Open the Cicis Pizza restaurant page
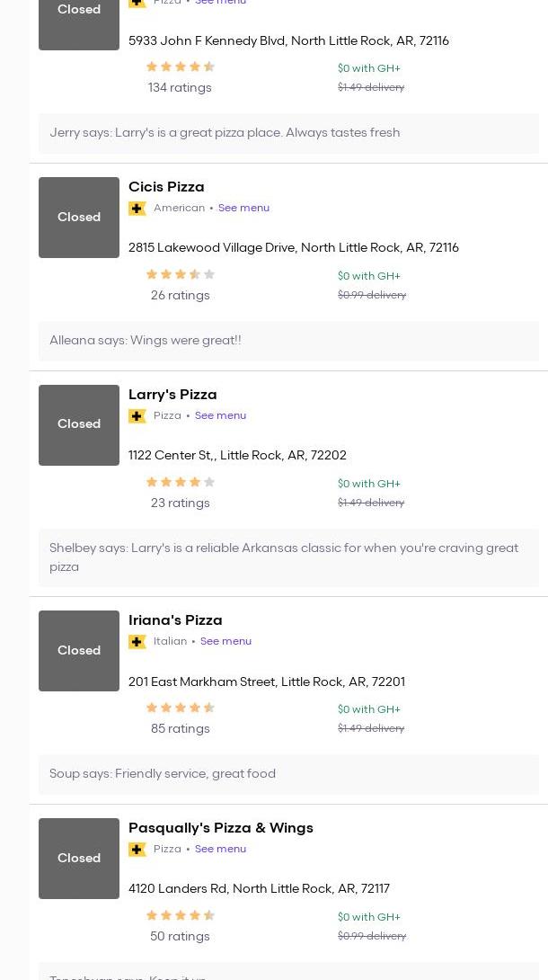Viewport: 548px width, 980px height. pos(166,187)
